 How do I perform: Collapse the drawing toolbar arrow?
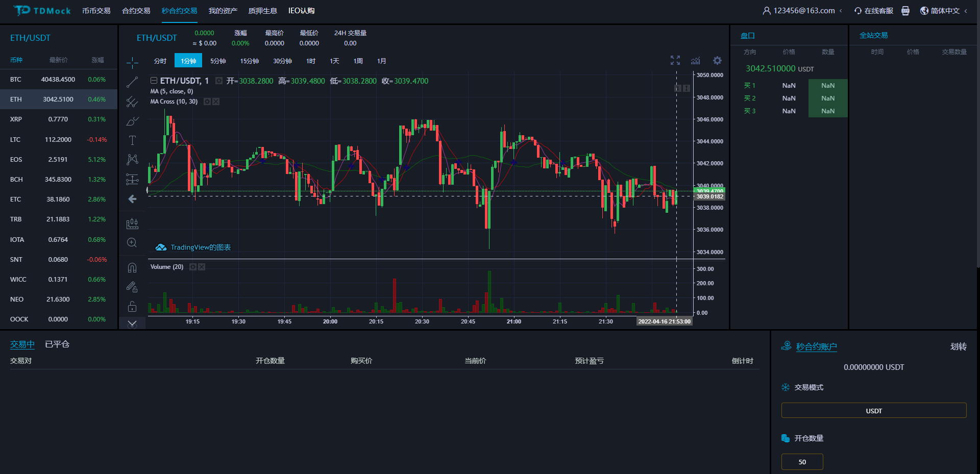(x=132, y=323)
